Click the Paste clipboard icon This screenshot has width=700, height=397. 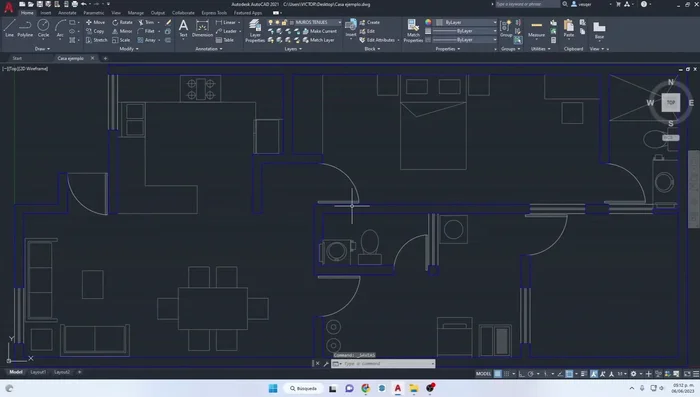(x=568, y=28)
